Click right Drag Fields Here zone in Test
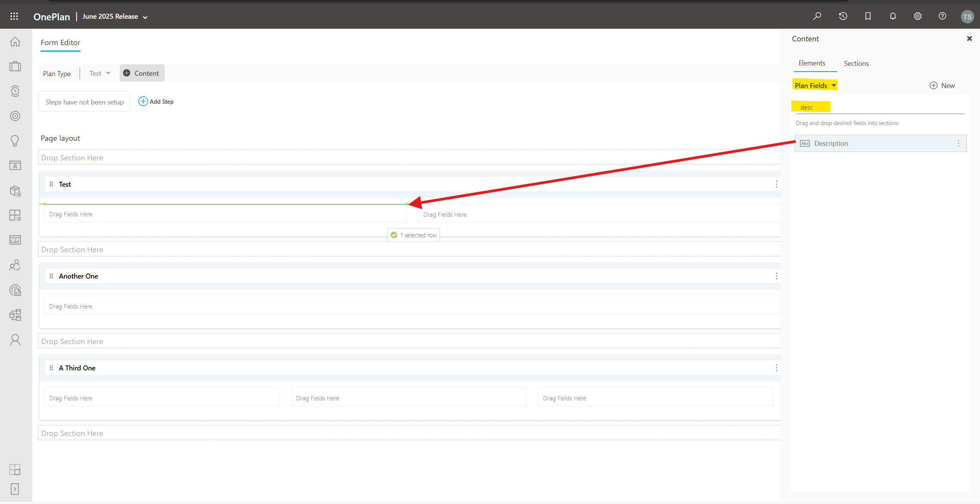 click(599, 214)
